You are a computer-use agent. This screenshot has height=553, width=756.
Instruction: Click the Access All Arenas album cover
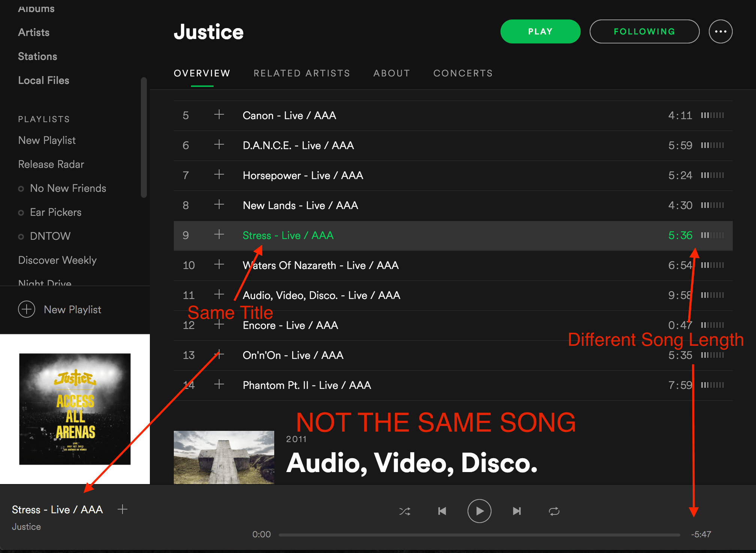coord(75,409)
